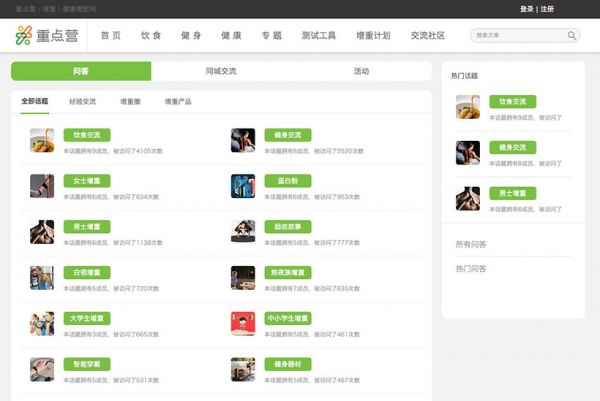Switch to the 活动 tab
This screenshot has height=401, width=600.
[361, 72]
